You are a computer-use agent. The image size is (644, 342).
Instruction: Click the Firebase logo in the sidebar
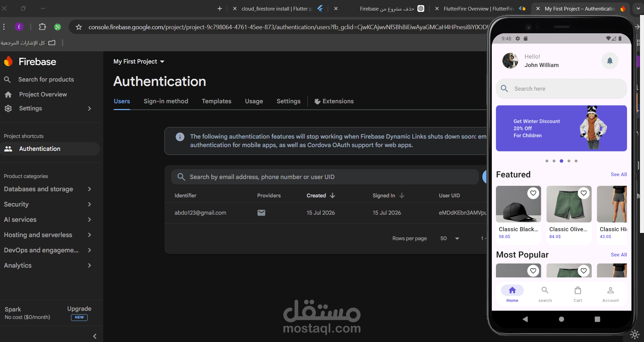click(8, 61)
